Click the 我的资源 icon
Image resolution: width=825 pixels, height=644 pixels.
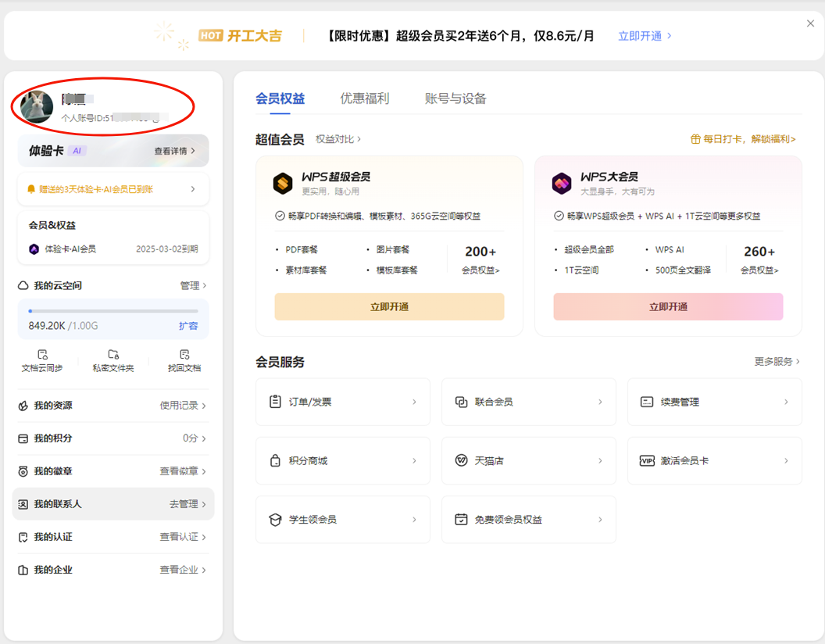(x=23, y=406)
